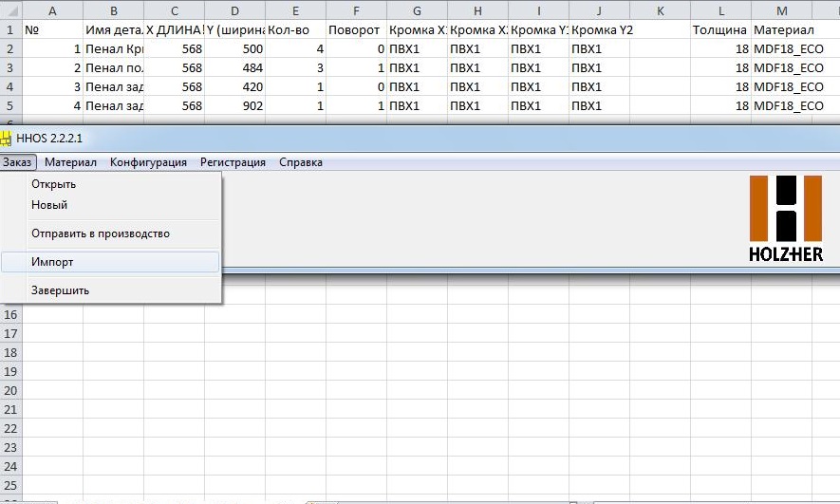Click MDF18_ECO cell in row 2

pos(781,49)
